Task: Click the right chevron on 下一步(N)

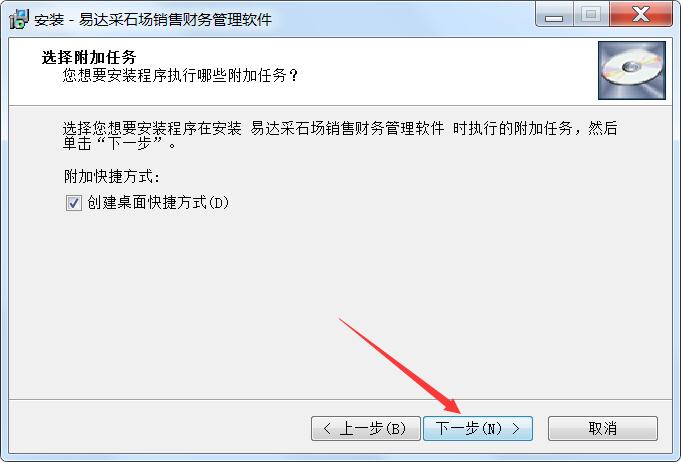Action: pyautogui.click(x=516, y=429)
